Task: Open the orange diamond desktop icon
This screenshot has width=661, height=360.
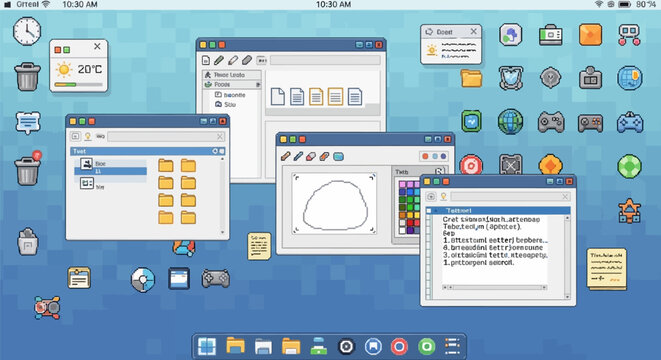Action: (x=551, y=165)
